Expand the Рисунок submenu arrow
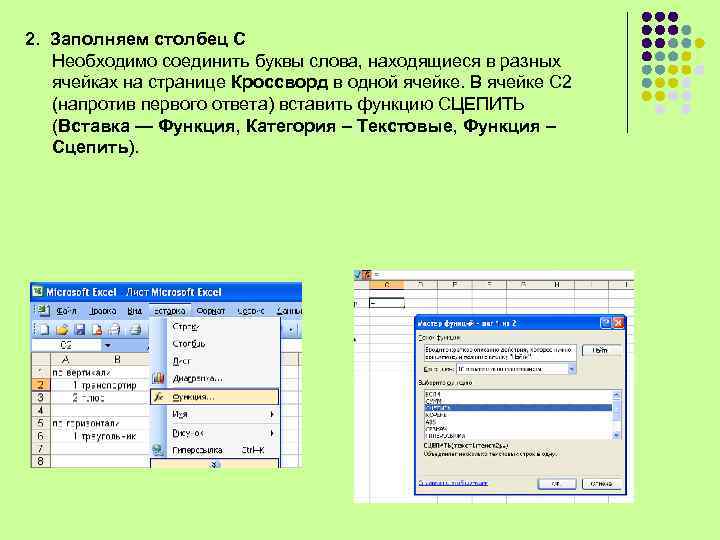720x540 pixels. point(272,433)
